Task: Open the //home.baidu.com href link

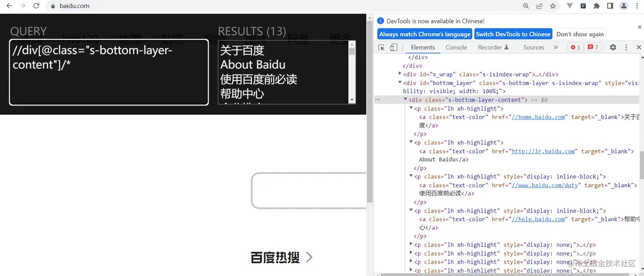Action: click(x=538, y=117)
